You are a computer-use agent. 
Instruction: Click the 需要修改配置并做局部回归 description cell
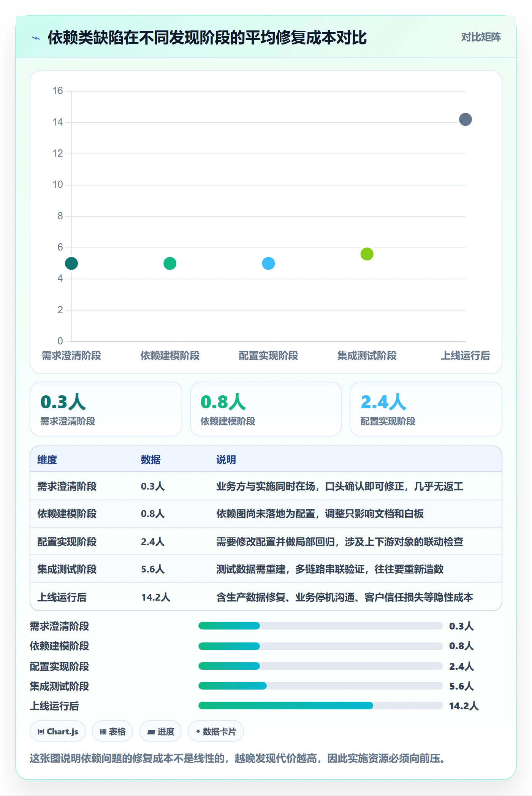pos(340,542)
